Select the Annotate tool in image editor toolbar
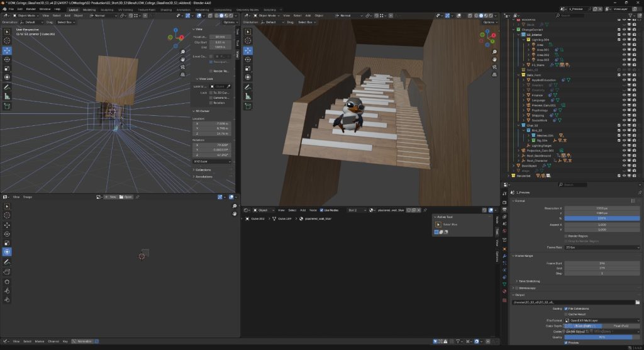Image resolution: width=644 pixels, height=350 pixels. point(7,262)
